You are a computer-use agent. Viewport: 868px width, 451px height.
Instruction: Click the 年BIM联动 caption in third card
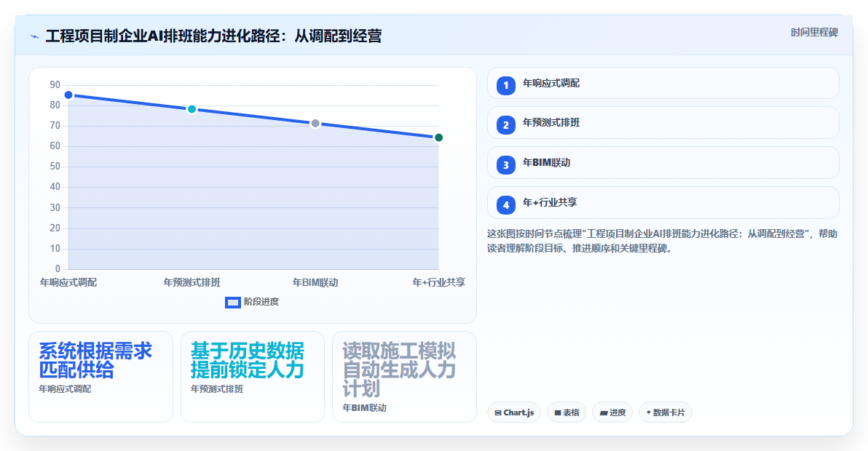point(364,408)
